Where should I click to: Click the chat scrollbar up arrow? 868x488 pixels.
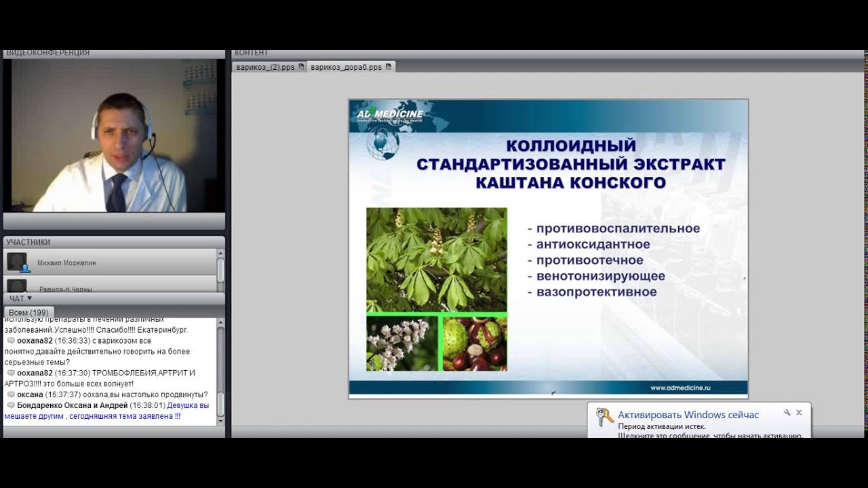220,323
